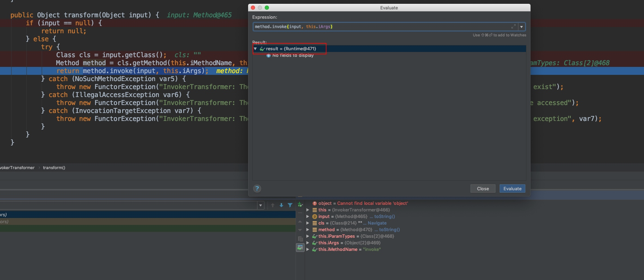The width and height of the screenshot is (644, 280).
Task: Click the field icon beside 'this' variable
Action: coord(315,210)
